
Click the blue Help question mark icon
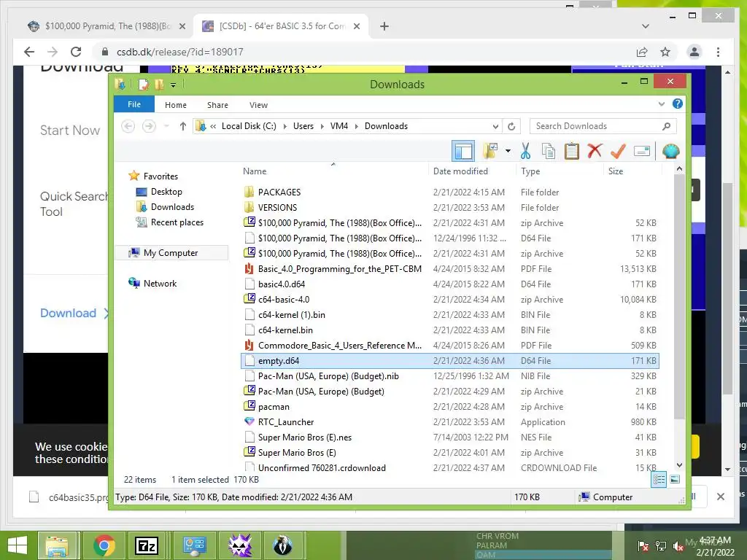pos(677,104)
